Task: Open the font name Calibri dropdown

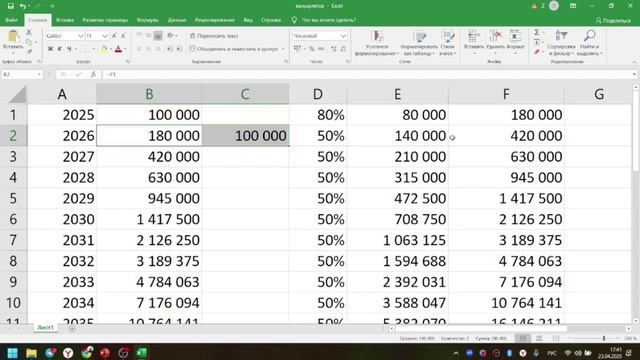Action: 80,36
